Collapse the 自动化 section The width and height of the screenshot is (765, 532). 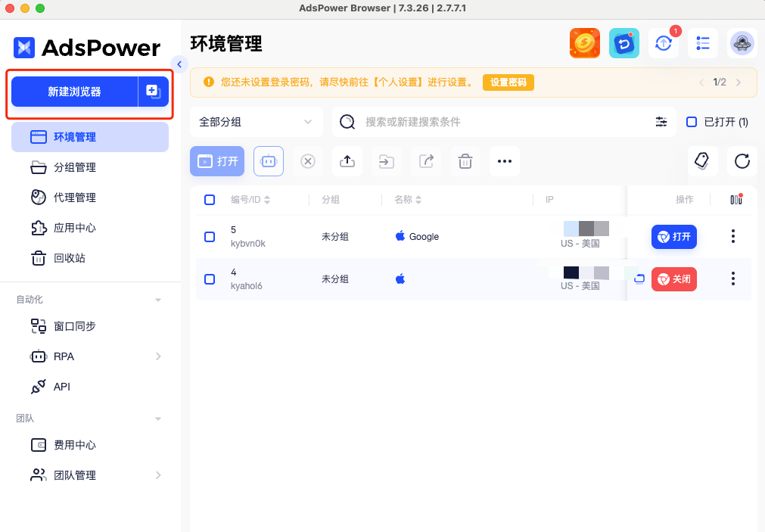coord(158,300)
